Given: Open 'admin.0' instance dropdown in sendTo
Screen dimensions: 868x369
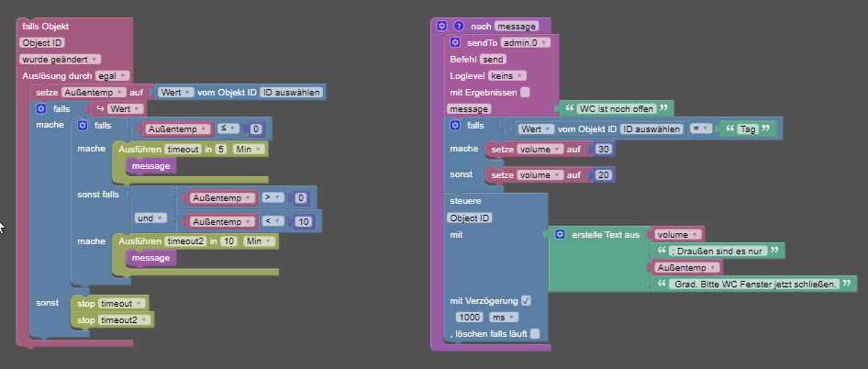Looking at the screenshot, I should [x=525, y=42].
